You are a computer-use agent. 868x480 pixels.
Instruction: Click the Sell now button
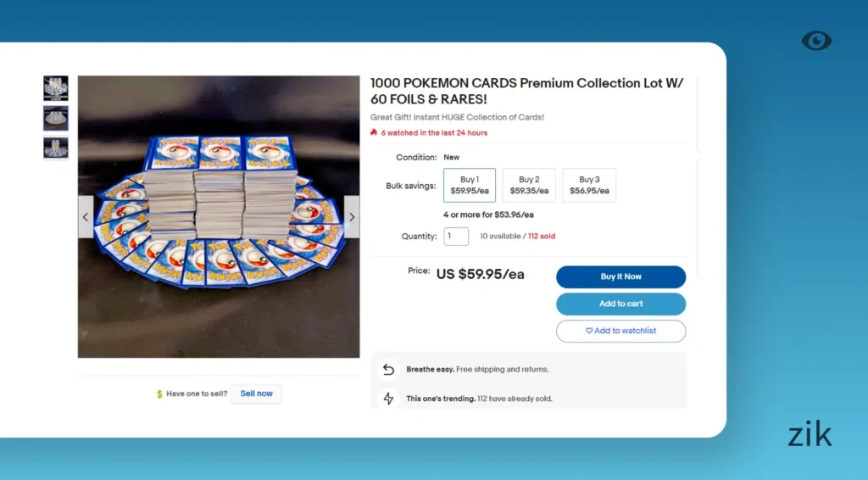click(256, 393)
